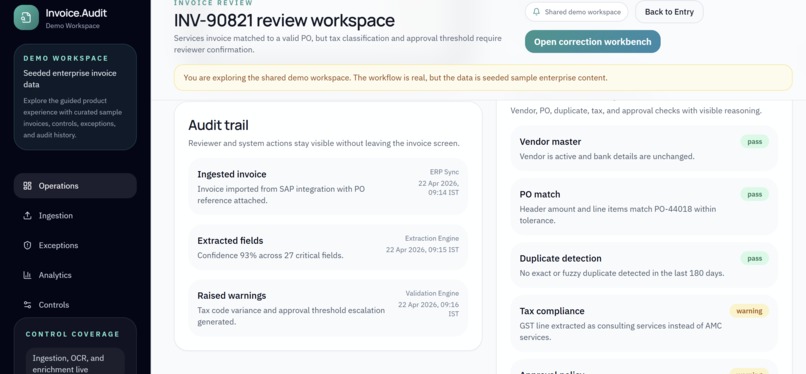Click the Operations grid icon
The height and width of the screenshot is (374, 806).
(x=28, y=186)
